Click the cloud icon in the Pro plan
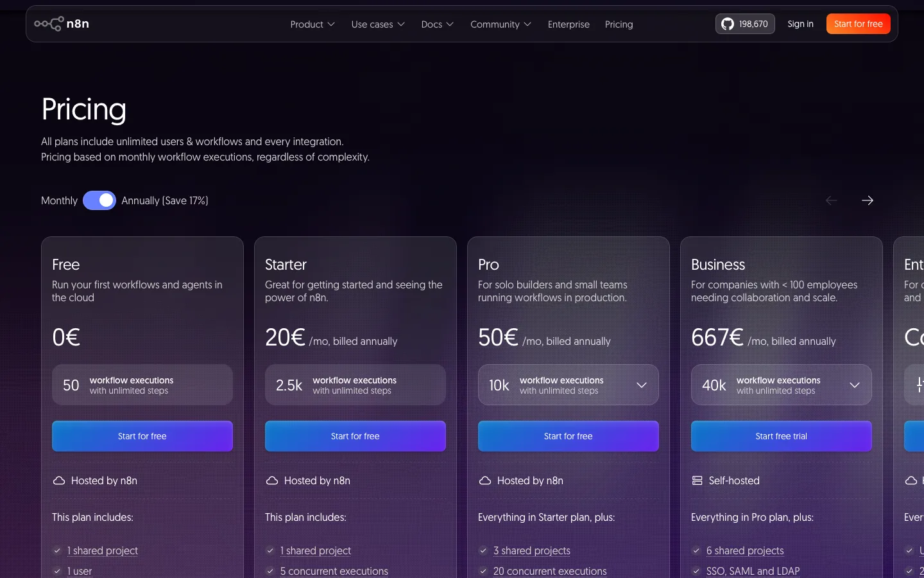This screenshot has width=924, height=578. (485, 480)
